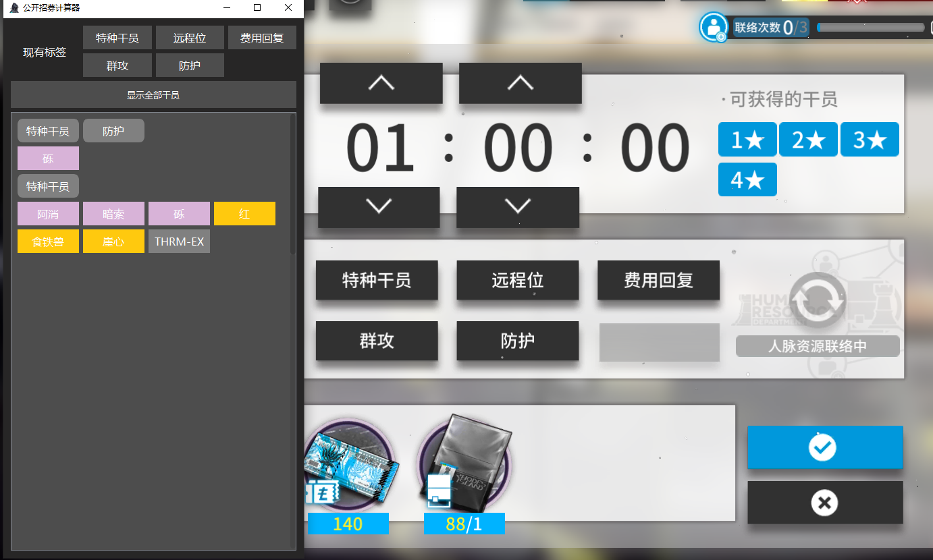Click the 联络次数 progress bar
933x560 pixels.
click(870, 28)
